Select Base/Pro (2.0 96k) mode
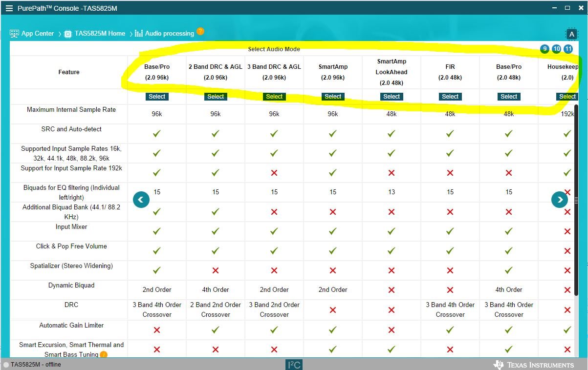Screen dimensions: 588x370 click(157, 97)
